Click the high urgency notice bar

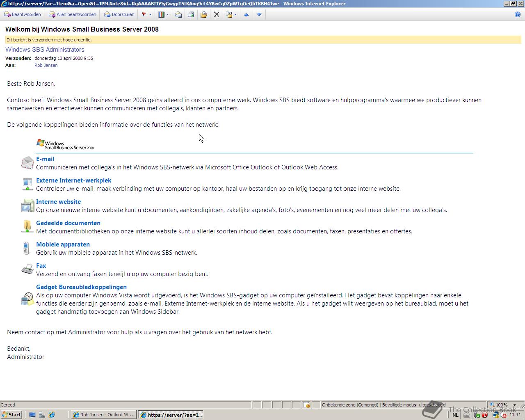click(263, 40)
